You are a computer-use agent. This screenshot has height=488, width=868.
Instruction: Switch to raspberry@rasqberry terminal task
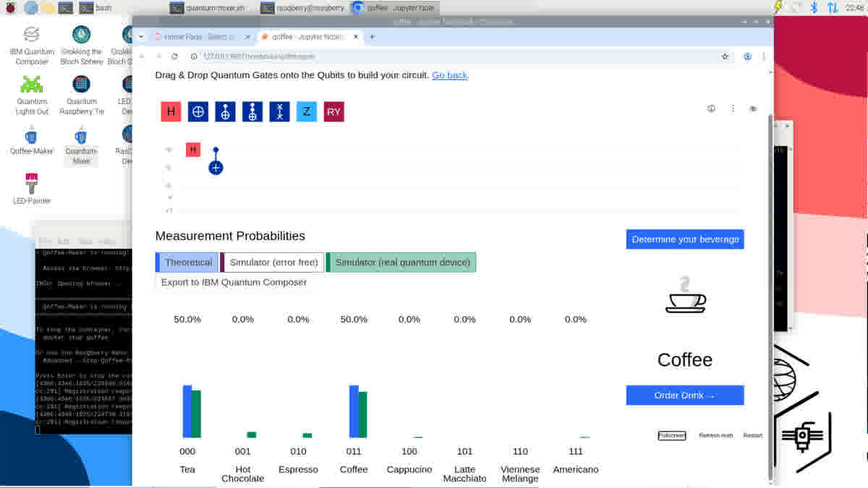pos(303,8)
